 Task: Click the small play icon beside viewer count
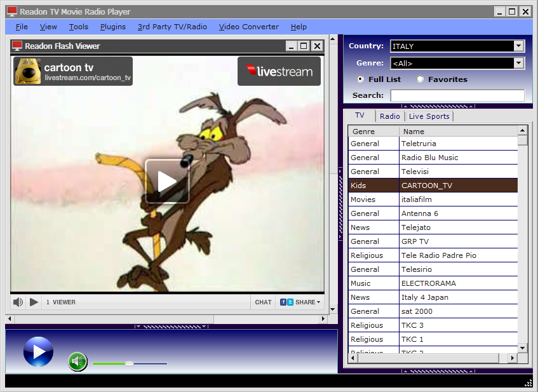pyautogui.click(x=34, y=302)
